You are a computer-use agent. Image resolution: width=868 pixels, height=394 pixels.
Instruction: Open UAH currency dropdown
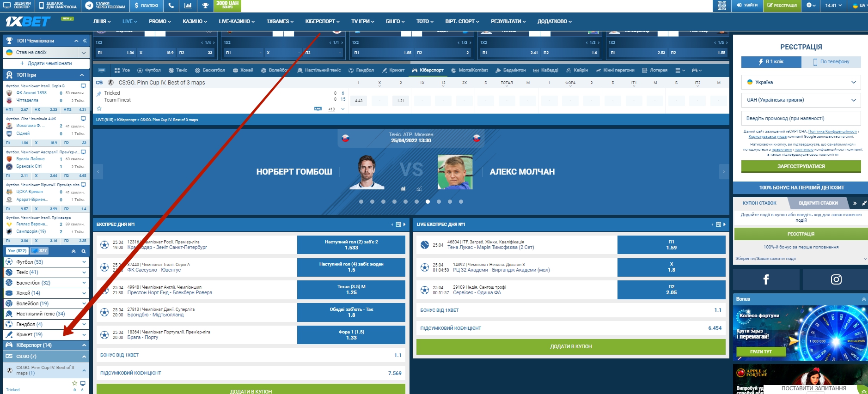[801, 100]
